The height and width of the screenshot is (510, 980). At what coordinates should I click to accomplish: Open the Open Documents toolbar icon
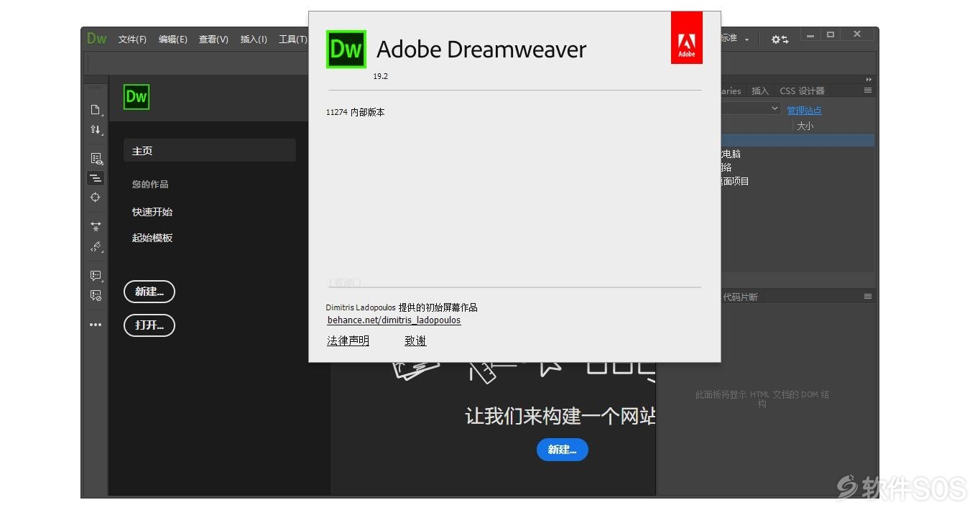pos(96,110)
